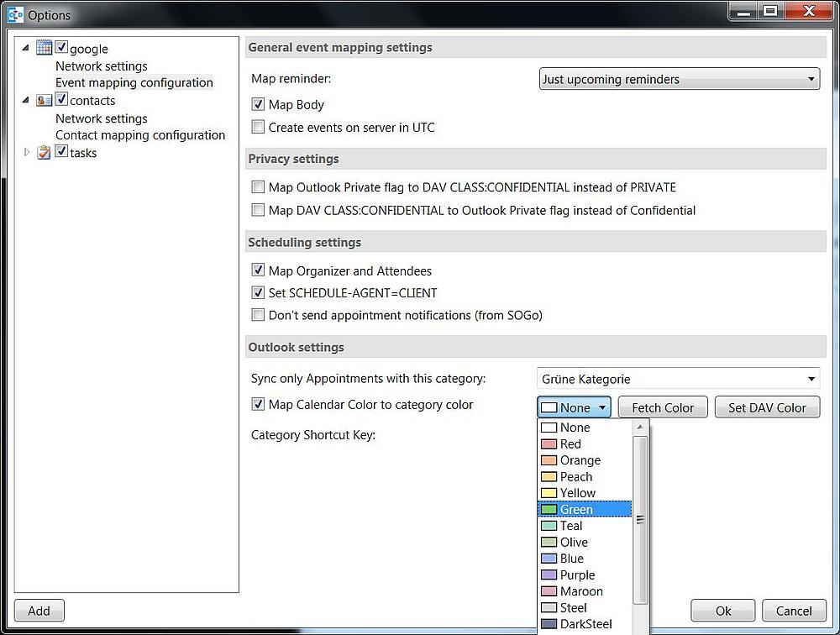Click the google calendar profile icon
This screenshot has width=840, height=635.
coord(44,48)
